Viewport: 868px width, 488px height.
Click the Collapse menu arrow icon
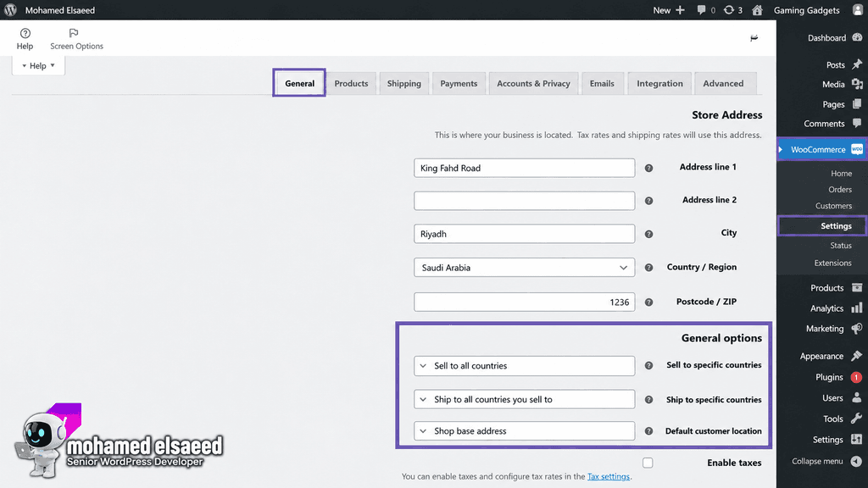click(x=856, y=462)
